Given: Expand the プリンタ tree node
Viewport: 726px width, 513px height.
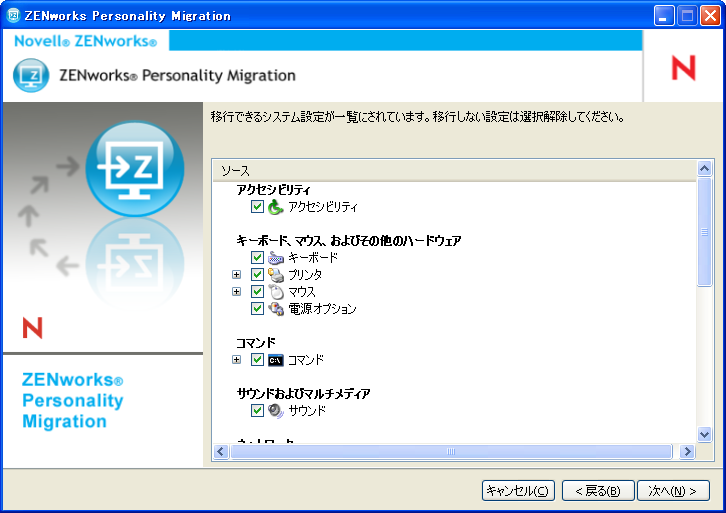Looking at the screenshot, I should coord(236,275).
